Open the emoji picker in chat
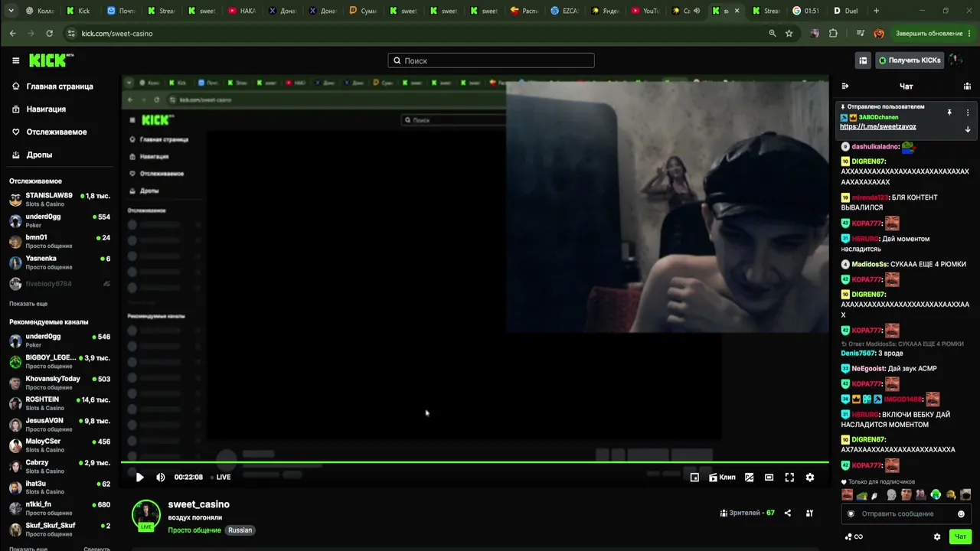The width and height of the screenshot is (980, 551). click(x=962, y=514)
